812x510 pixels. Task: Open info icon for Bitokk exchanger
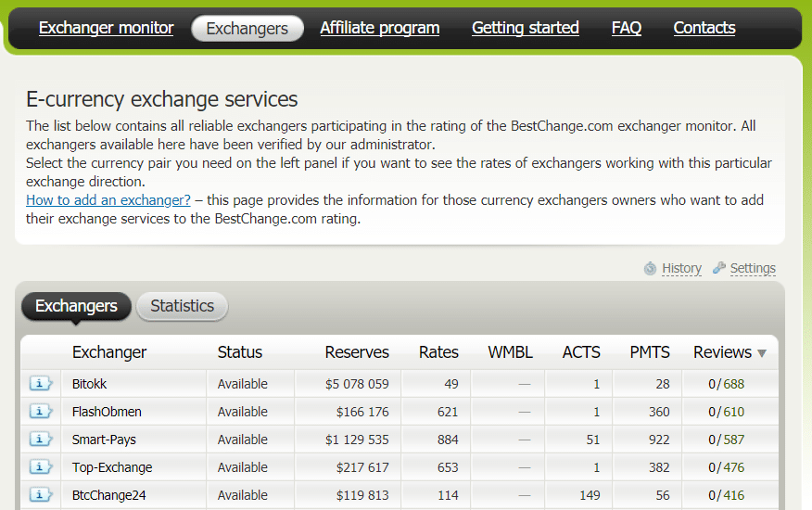pos(41,384)
